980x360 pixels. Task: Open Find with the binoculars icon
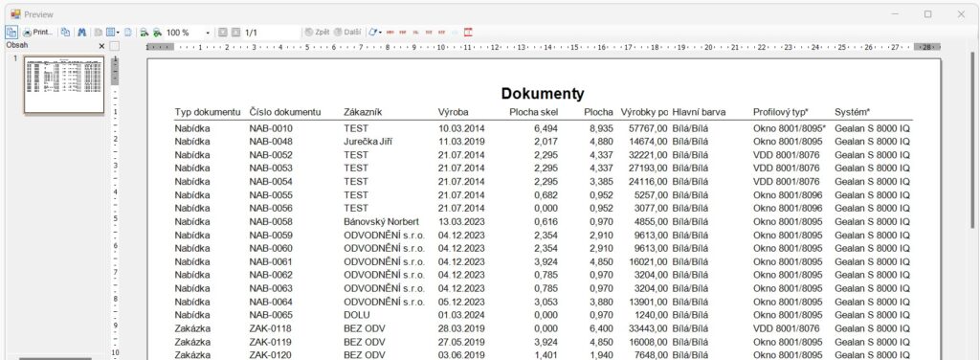coord(82,32)
